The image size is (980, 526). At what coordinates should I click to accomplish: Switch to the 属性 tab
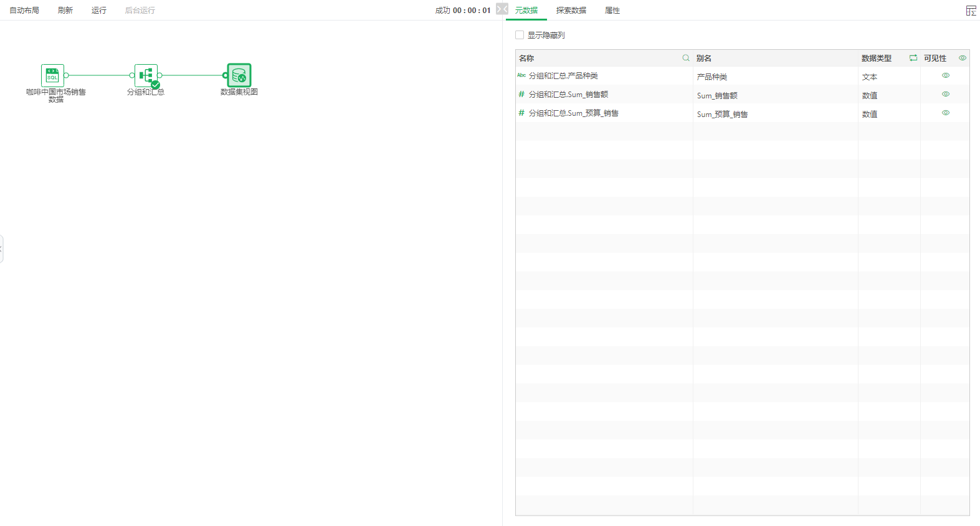click(x=612, y=11)
